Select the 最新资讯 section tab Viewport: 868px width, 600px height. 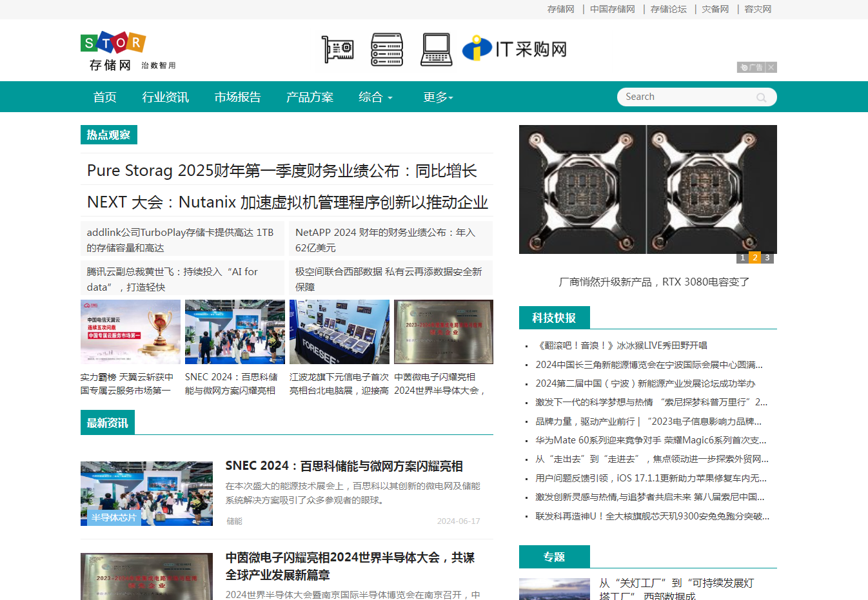click(x=108, y=423)
